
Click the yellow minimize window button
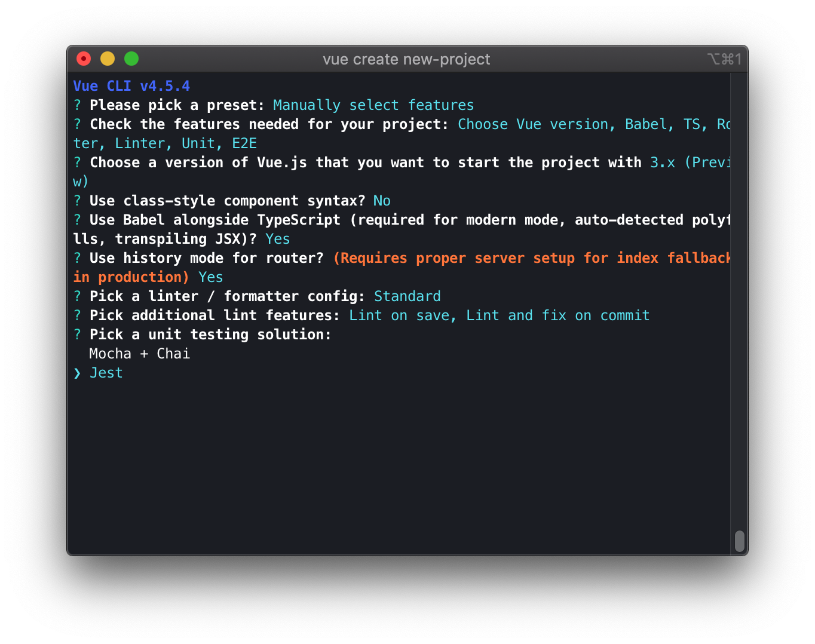108,59
